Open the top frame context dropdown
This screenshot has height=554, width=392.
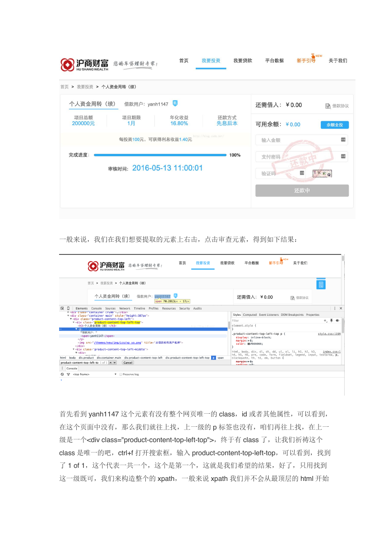pyautogui.click(x=94, y=374)
